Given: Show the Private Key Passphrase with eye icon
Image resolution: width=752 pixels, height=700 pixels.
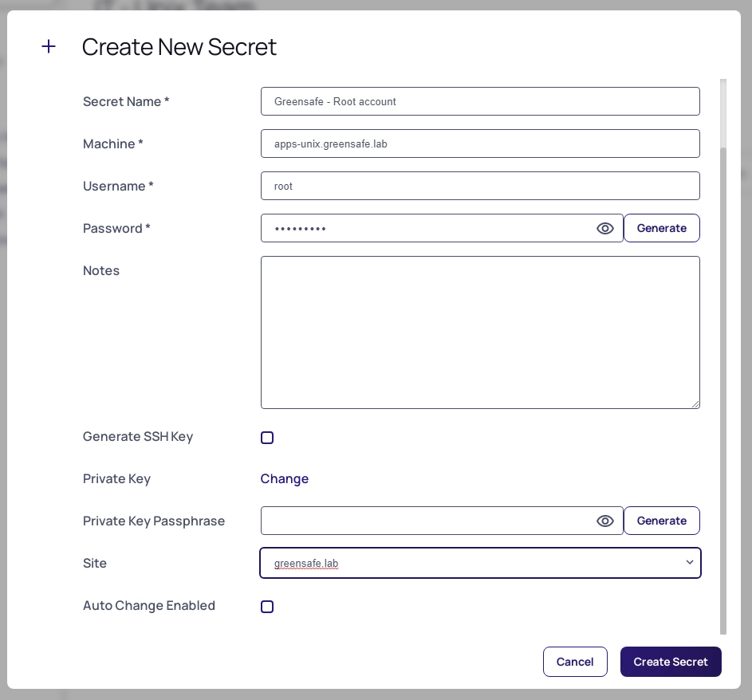Looking at the screenshot, I should pos(605,521).
